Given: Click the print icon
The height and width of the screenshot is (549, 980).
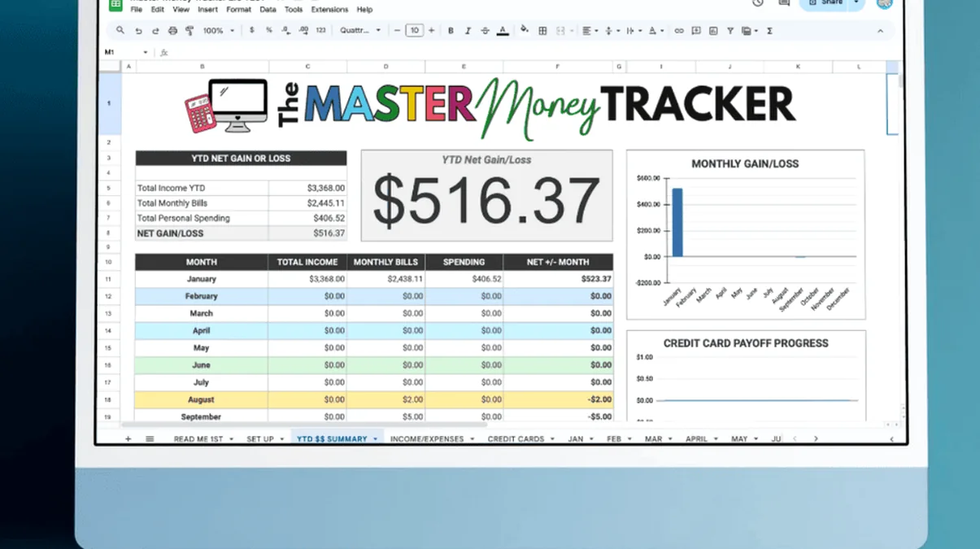Looking at the screenshot, I should pos(172,31).
